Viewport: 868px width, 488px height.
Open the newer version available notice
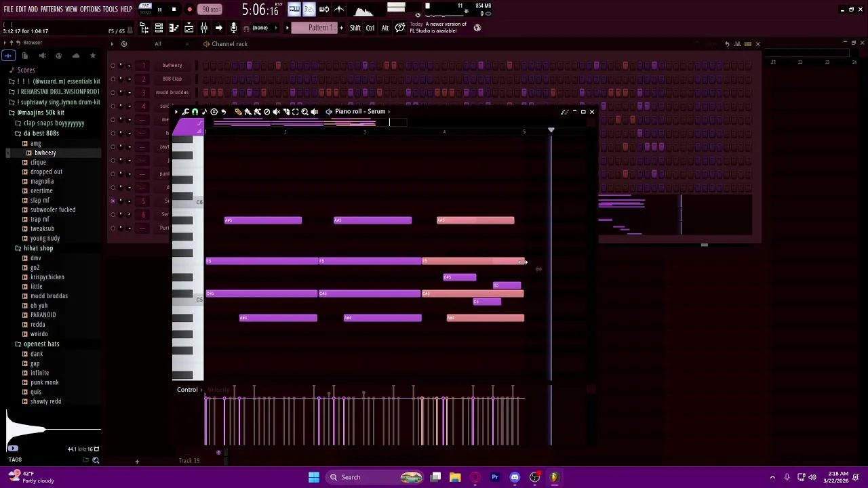(437, 28)
